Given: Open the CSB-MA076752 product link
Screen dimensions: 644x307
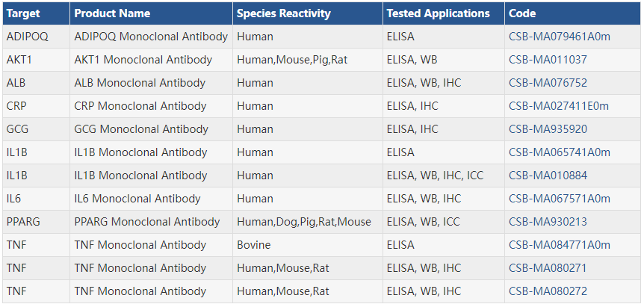Looking at the screenshot, I should coord(548,83).
